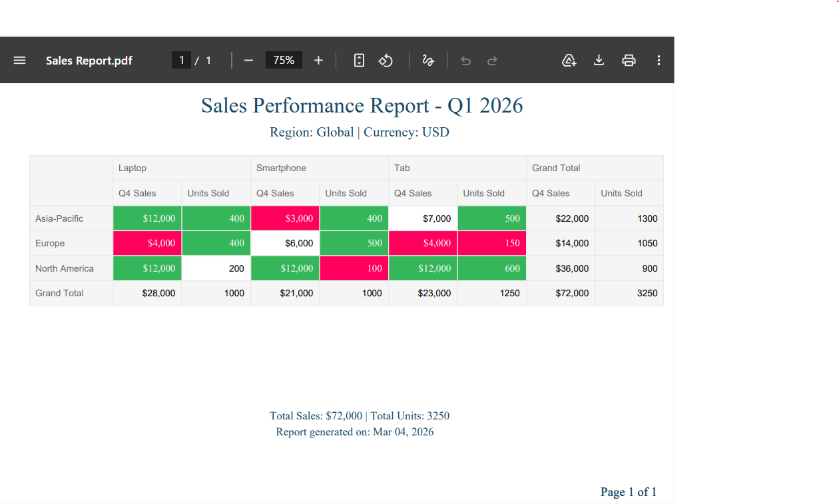Click the $72,000 grand total cell
The width and height of the screenshot is (839, 504).
point(561,293)
